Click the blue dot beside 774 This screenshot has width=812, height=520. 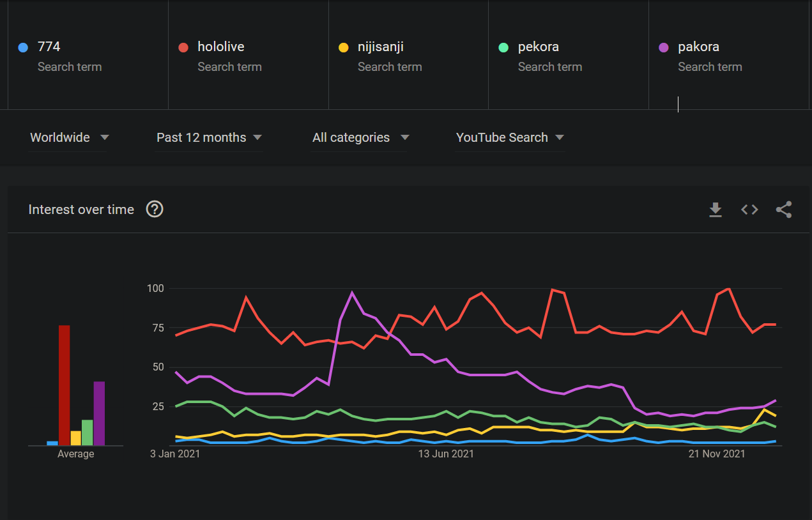24,47
